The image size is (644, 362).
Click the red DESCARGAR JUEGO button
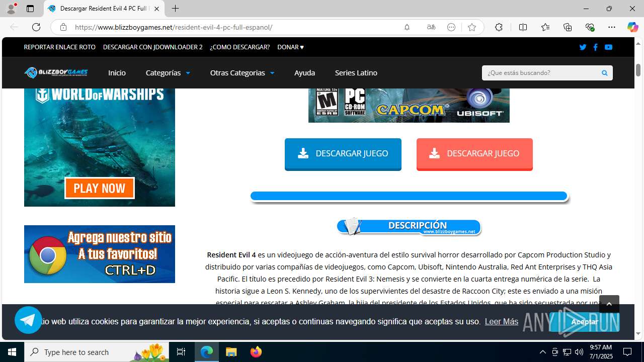pos(474,154)
